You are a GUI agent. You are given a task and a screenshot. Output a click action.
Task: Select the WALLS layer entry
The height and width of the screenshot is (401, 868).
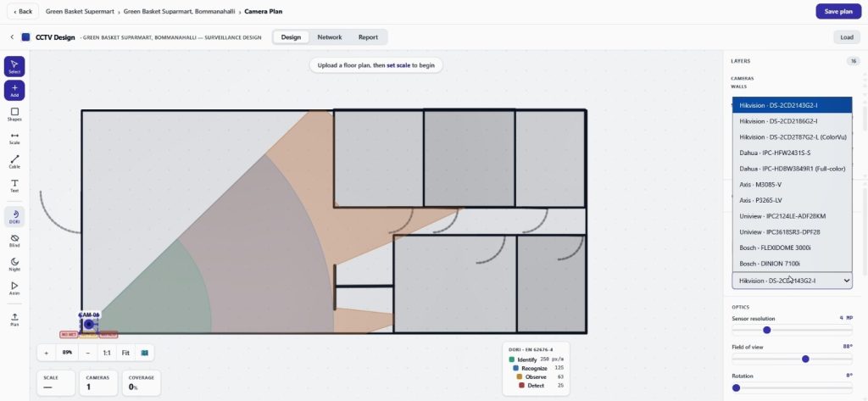point(738,86)
